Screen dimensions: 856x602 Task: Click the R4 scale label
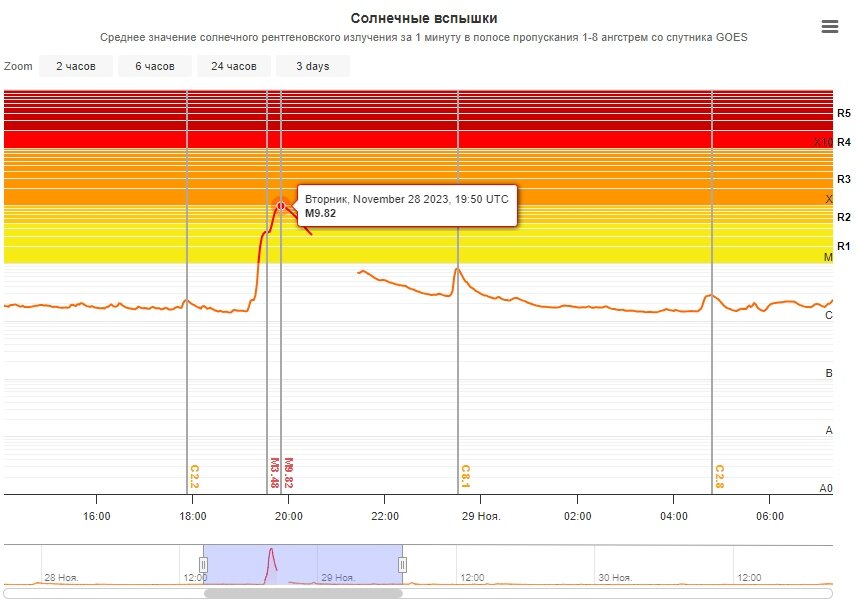844,142
